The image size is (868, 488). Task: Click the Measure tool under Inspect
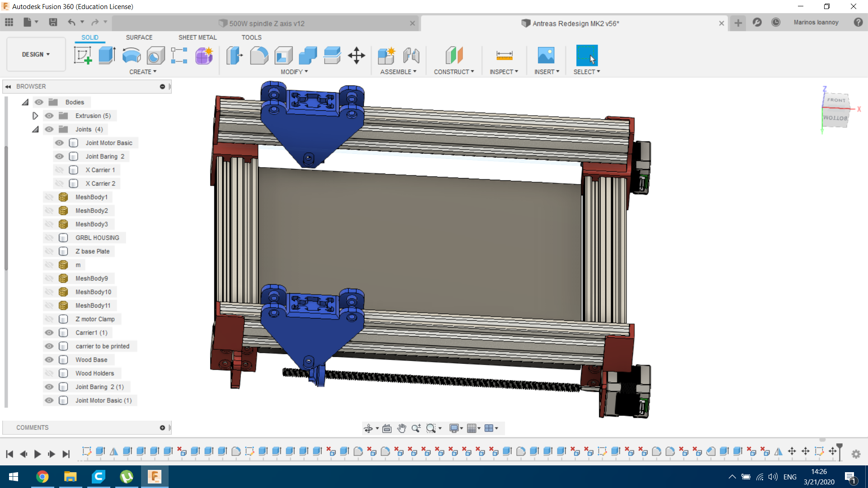click(x=504, y=56)
